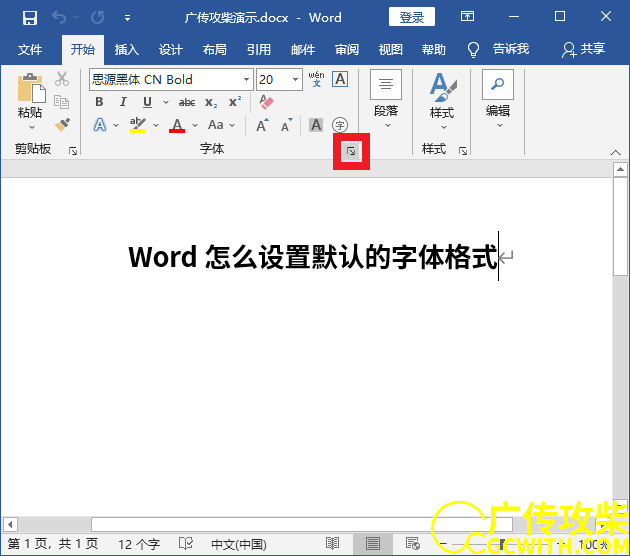The height and width of the screenshot is (556, 630).
Task: Cut selection with scissors icon
Action: [62, 79]
